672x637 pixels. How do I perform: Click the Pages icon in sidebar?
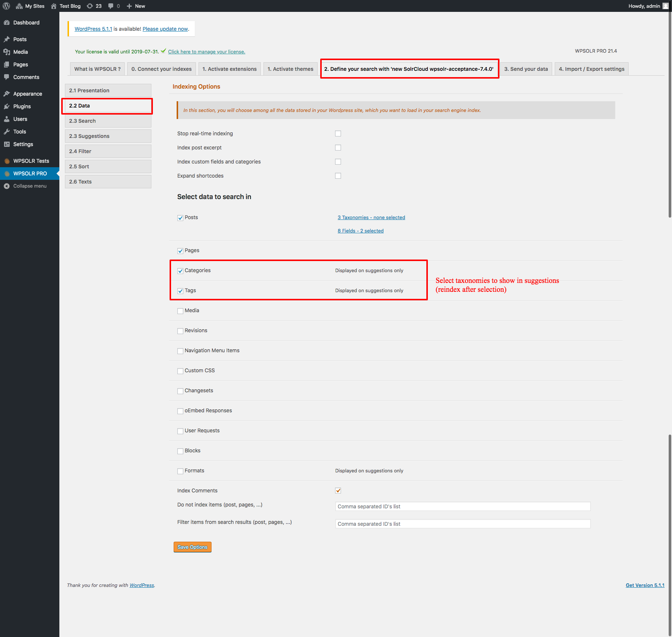coord(7,65)
